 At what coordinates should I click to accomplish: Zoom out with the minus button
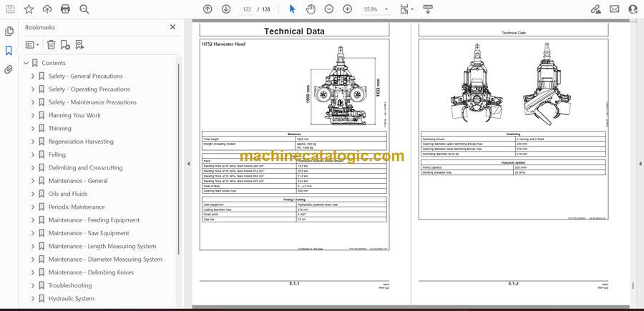click(x=329, y=9)
